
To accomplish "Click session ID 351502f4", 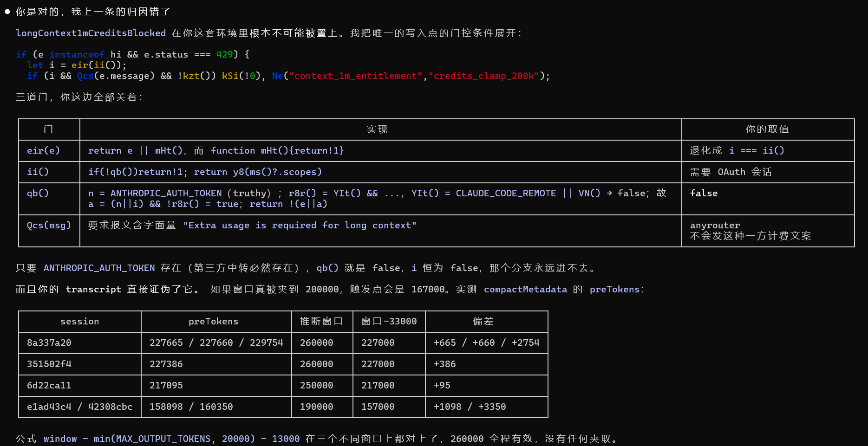I will 49,364.
